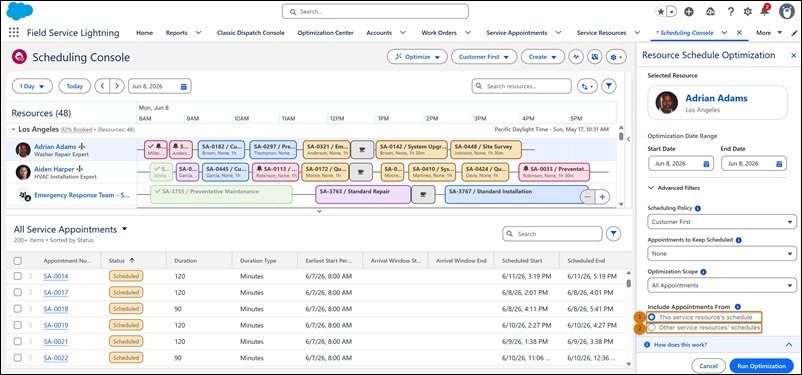Open the Scheduling Policy dropdown
Image resolution: width=802 pixels, height=375 pixels.
coord(722,222)
